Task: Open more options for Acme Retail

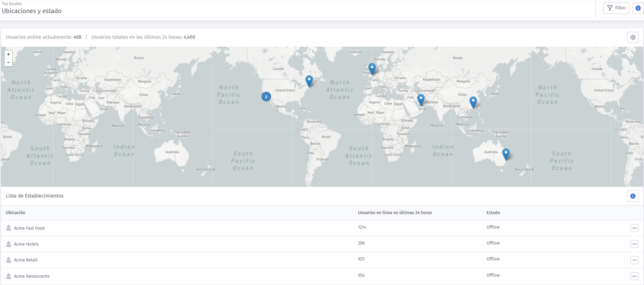Action: 634,260
